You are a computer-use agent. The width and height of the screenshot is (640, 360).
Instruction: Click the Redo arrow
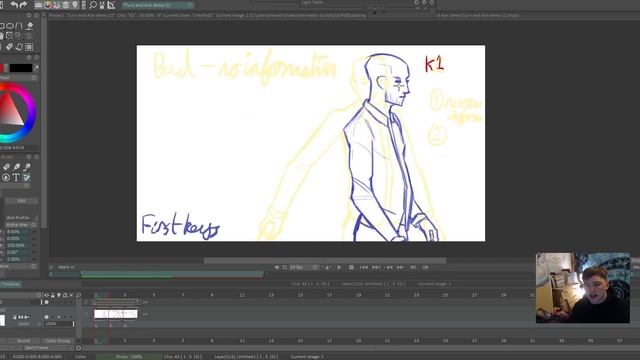[24, 5]
